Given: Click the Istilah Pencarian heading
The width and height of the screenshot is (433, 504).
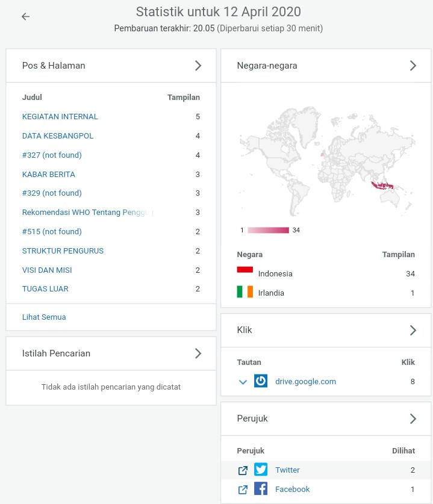Looking at the screenshot, I should (x=56, y=353).
